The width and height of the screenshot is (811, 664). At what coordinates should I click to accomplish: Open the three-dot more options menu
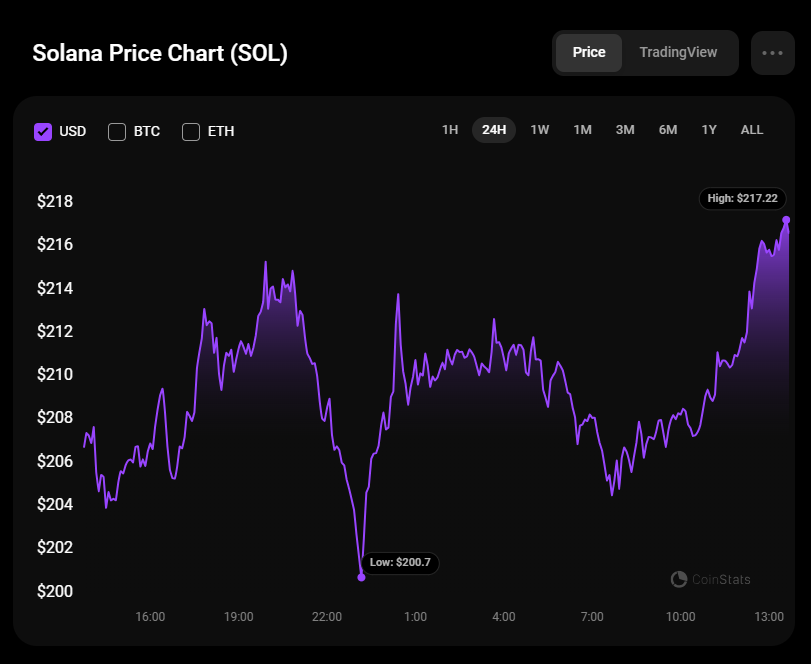[x=772, y=53]
